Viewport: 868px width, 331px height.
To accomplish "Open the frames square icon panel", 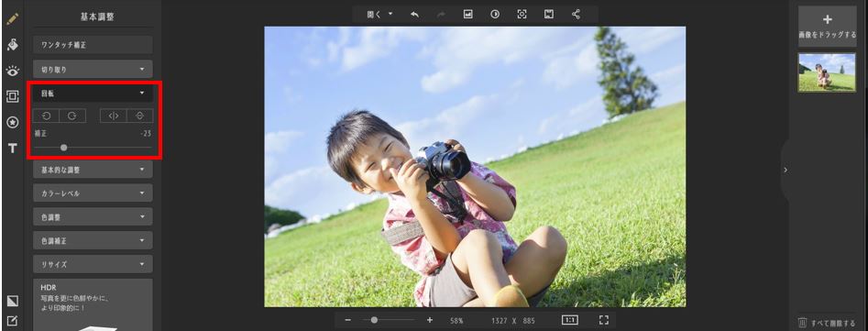I will [12, 96].
